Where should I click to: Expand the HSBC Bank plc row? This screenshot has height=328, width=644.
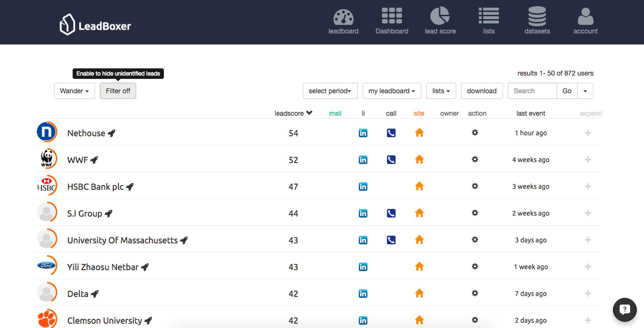click(x=588, y=186)
